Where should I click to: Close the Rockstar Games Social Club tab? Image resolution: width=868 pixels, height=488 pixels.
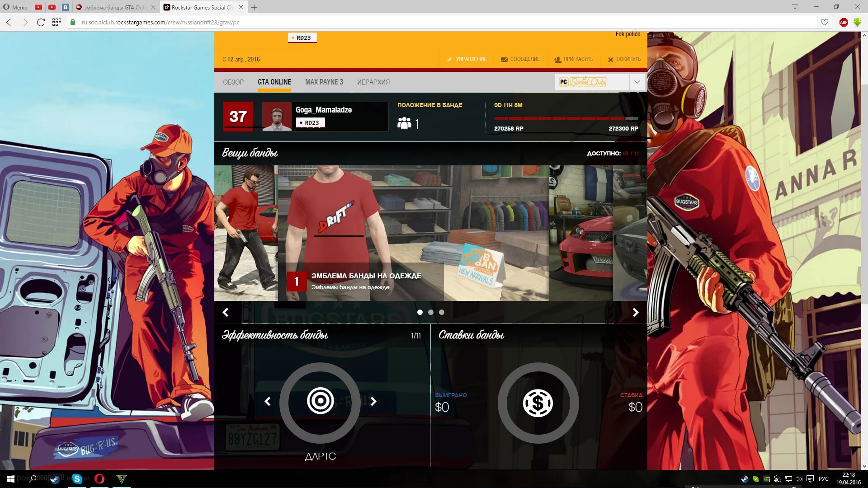[x=241, y=7]
